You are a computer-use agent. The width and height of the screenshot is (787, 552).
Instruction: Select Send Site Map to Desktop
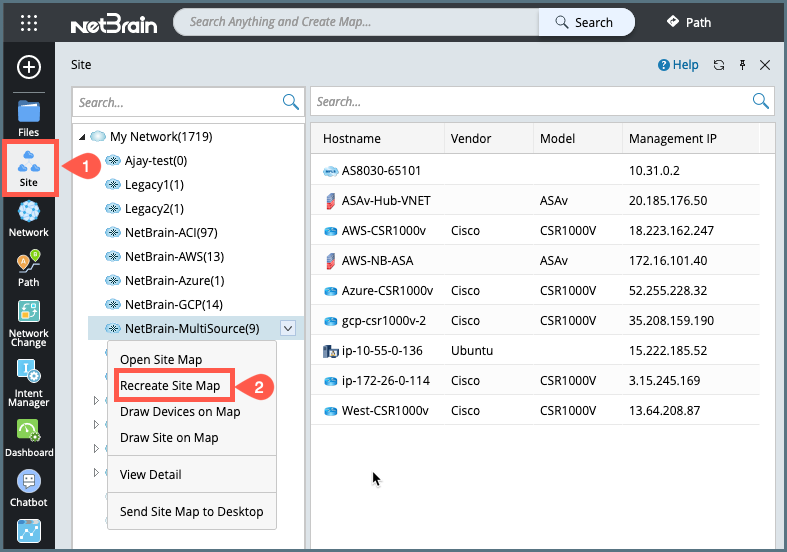click(x=191, y=511)
